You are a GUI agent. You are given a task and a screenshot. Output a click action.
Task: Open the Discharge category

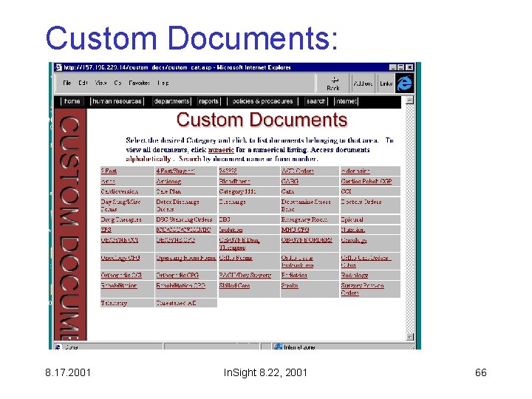232,202
